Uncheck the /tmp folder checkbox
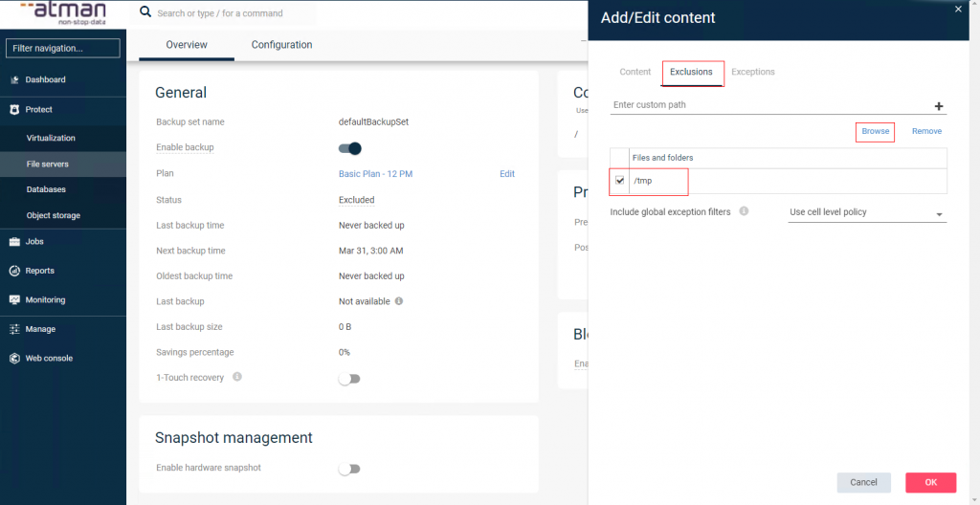The width and height of the screenshot is (980, 505). [x=620, y=181]
